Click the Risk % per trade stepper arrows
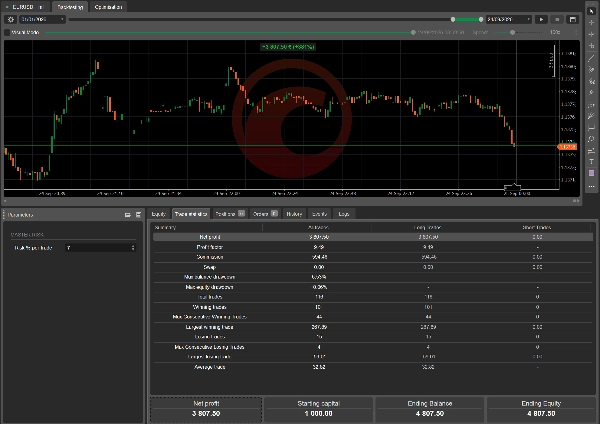600x424 pixels. click(133, 248)
